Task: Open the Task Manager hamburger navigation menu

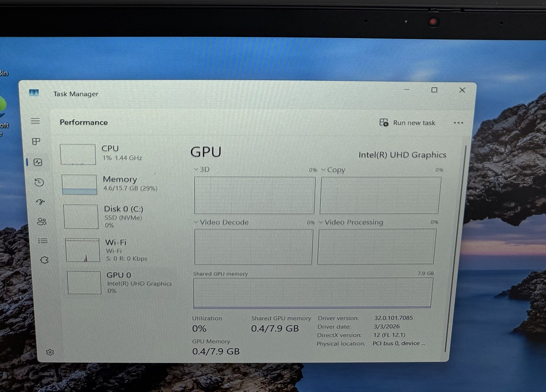Action: [x=35, y=121]
